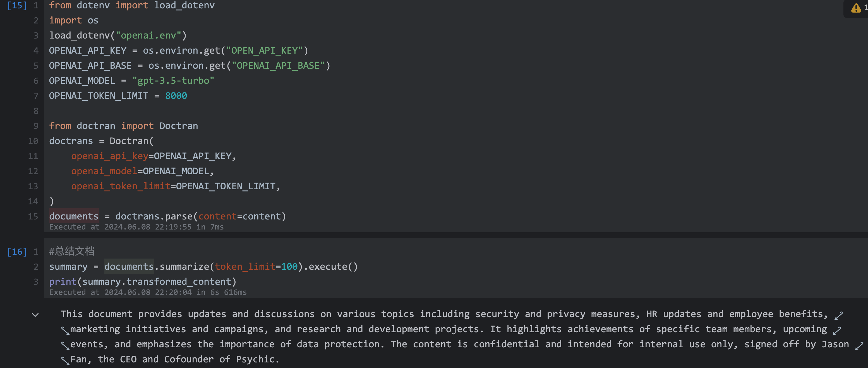Click gutter line number 15 in cell 15

pos(33,216)
